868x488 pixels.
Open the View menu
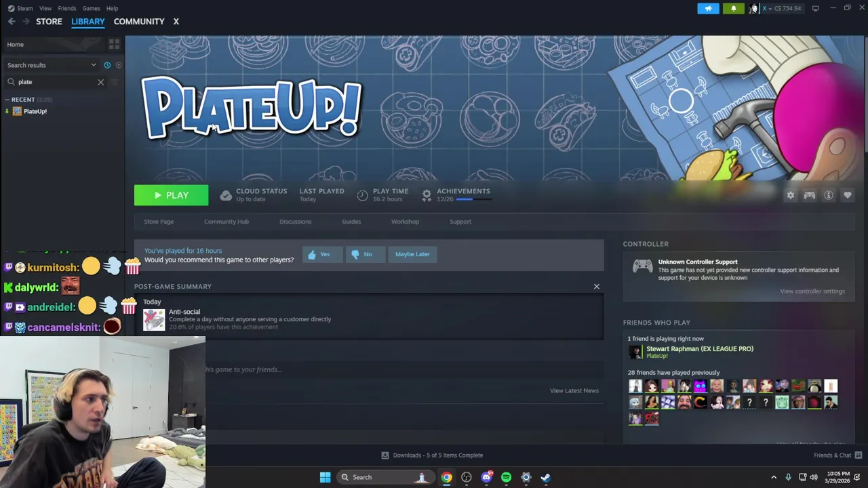[45, 8]
